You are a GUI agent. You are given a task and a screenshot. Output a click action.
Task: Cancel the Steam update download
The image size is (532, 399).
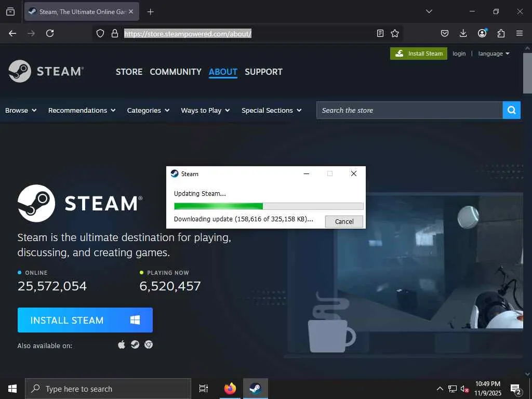coord(344,221)
